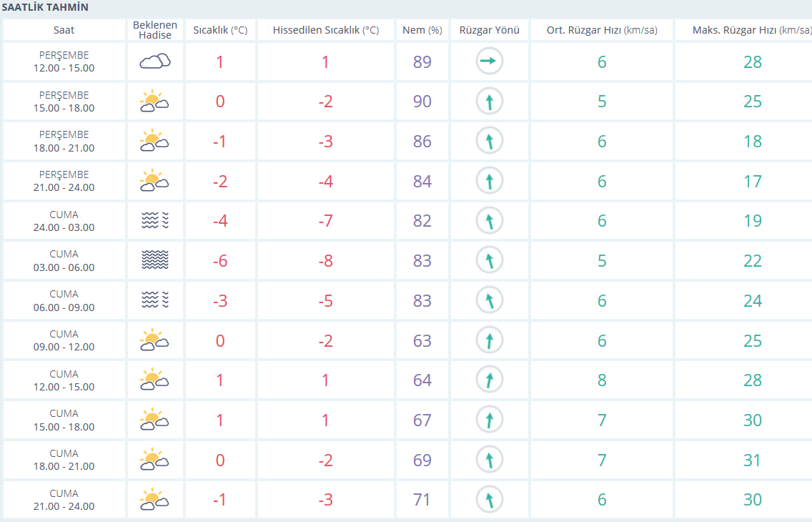Screen dimensions: 812x522
Task: Click the dense fog icon for Cuma 03.00 - 06.00
Action: (154, 261)
